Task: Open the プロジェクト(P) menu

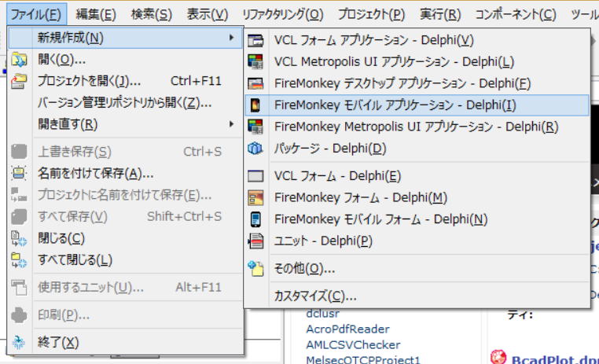Action: pos(371,15)
